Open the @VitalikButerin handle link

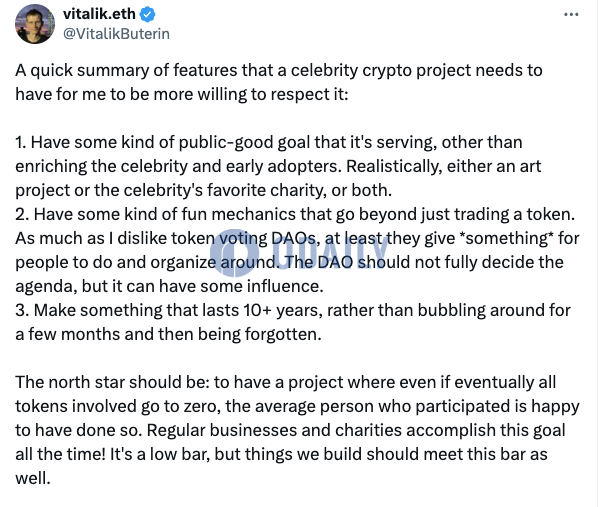[x=116, y=34]
